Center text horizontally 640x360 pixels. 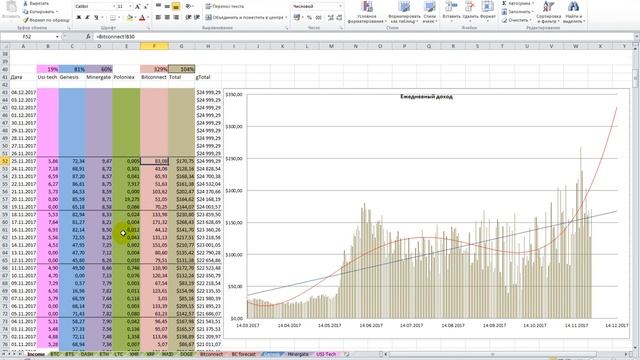click(x=167, y=18)
